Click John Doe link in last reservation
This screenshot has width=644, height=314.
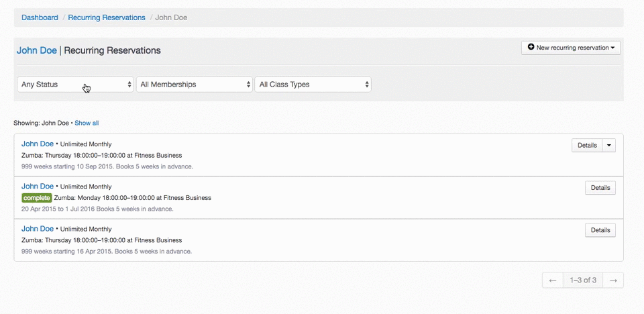(38, 229)
